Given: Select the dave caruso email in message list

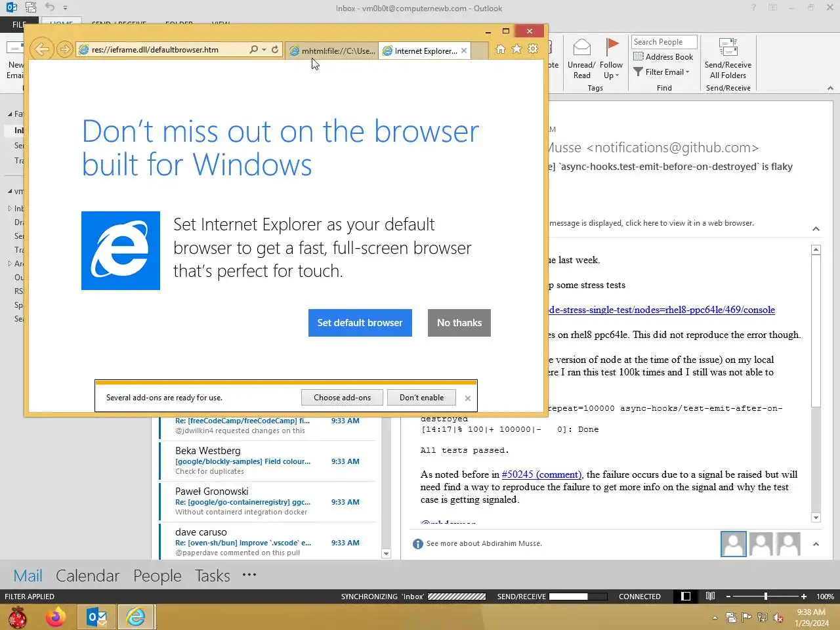Looking at the screenshot, I should pyautogui.click(x=268, y=541).
